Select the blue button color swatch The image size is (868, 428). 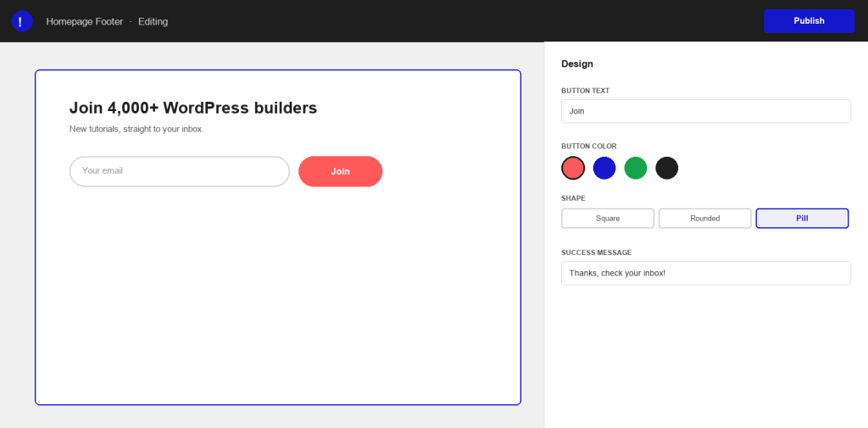point(604,168)
